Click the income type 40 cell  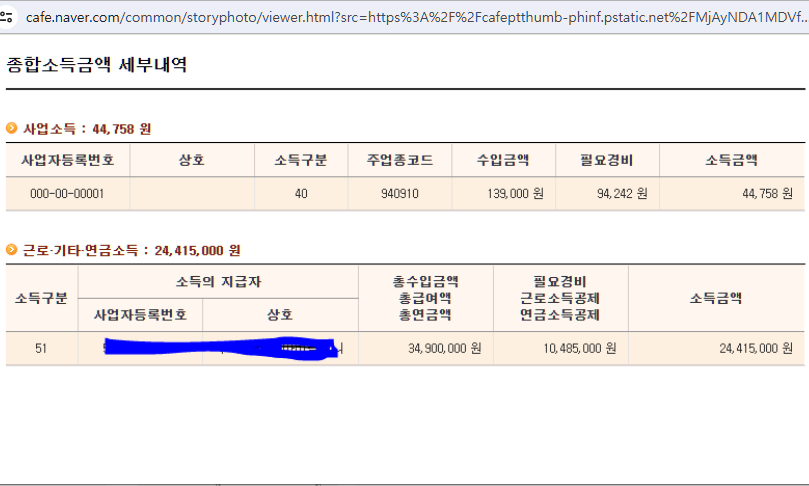point(301,194)
